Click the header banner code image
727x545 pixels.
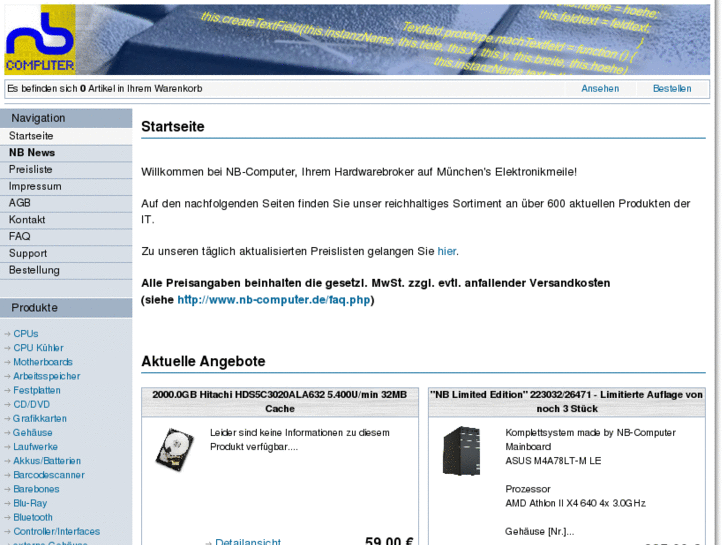[393, 40]
